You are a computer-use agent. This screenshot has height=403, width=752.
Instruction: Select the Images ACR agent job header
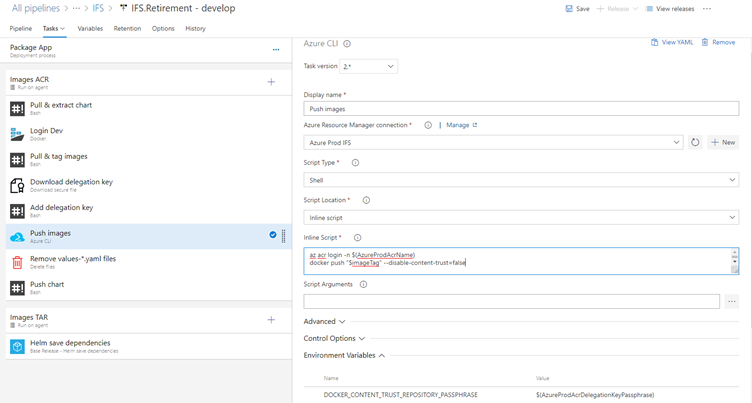pos(148,83)
